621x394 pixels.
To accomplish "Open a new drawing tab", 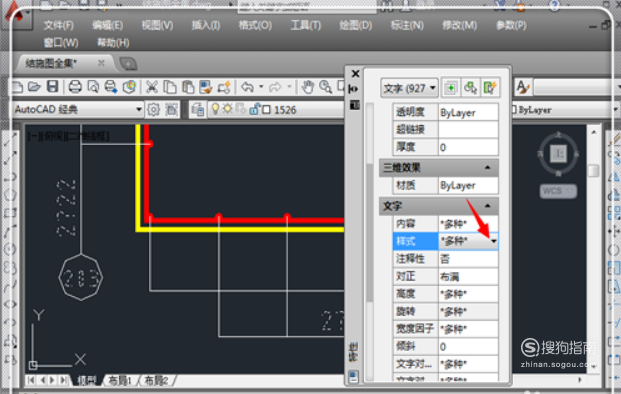I will 128,63.
